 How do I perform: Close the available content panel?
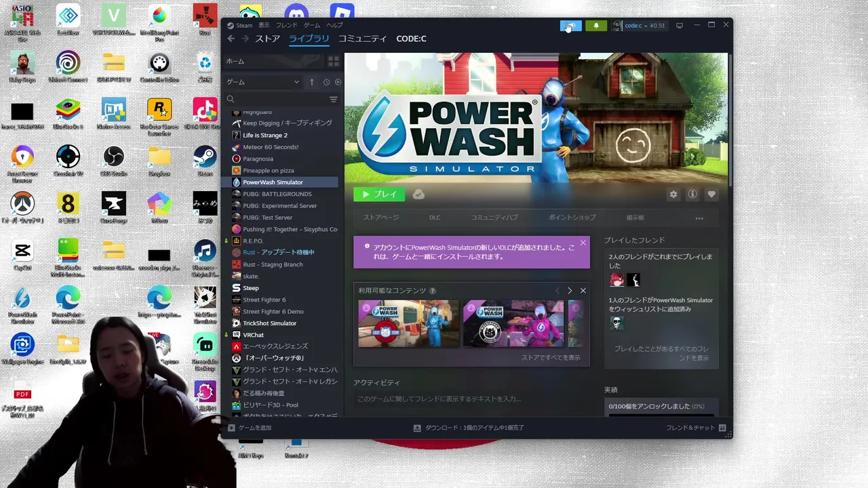pos(583,291)
